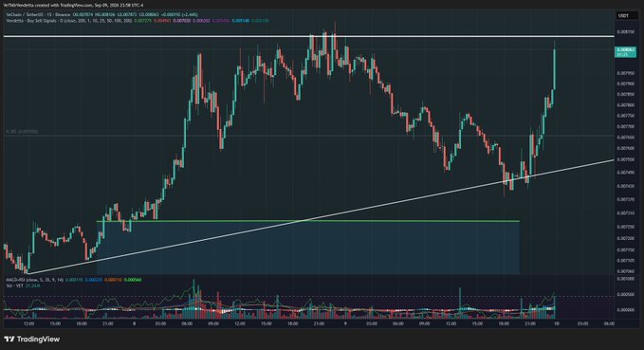
Task: Select the green horizontal line
Action: (x=307, y=221)
